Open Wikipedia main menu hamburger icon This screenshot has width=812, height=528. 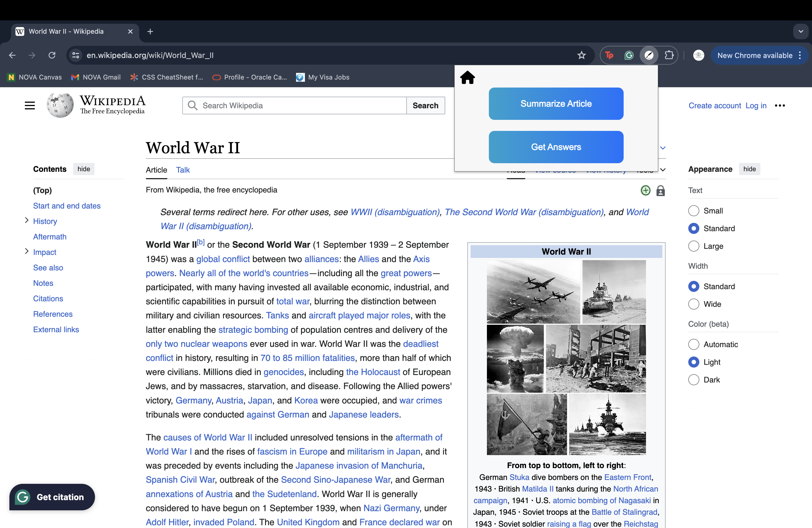(30, 105)
